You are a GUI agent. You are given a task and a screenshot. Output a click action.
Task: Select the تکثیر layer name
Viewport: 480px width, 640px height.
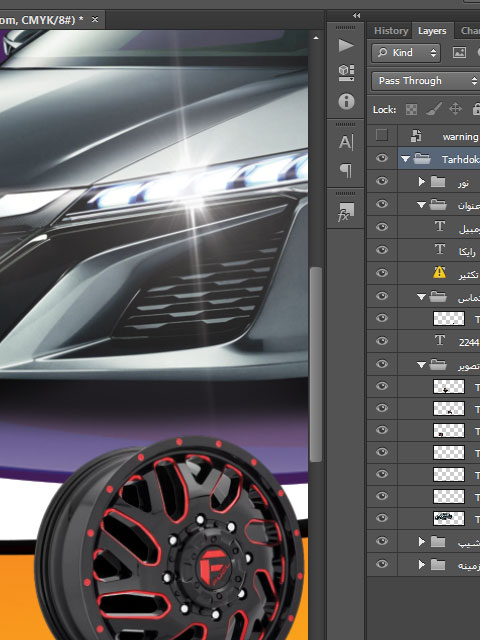click(468, 274)
